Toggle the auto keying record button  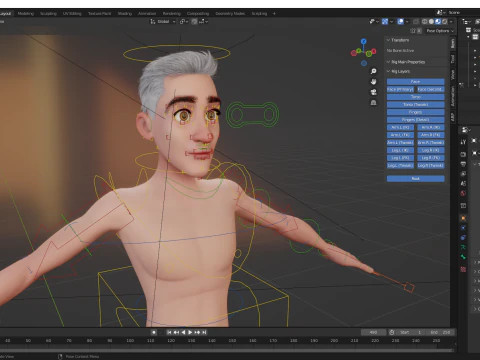click(x=154, y=332)
